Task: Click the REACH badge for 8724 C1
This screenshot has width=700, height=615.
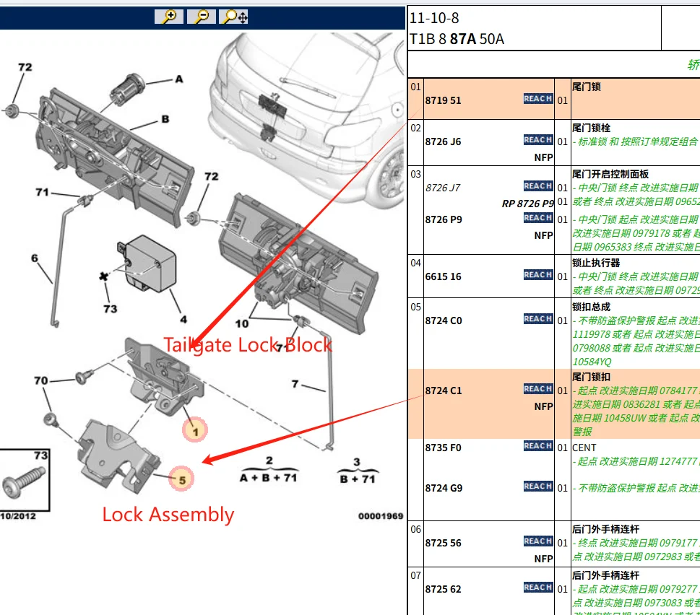Action: point(538,389)
